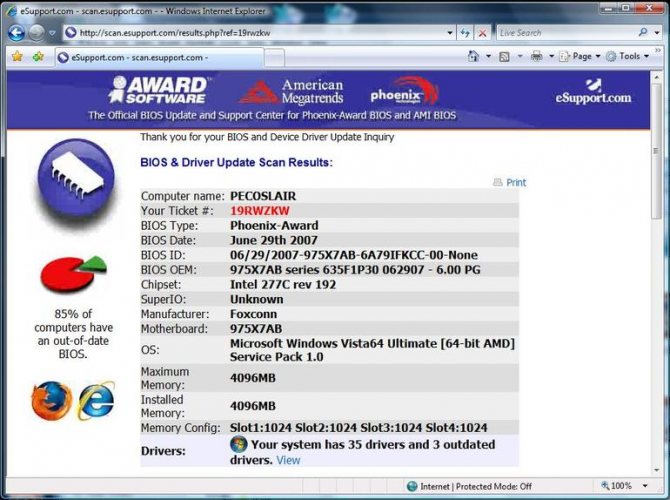
Task: Expand the toolbar Print dropdown arrow
Action: 551,56
